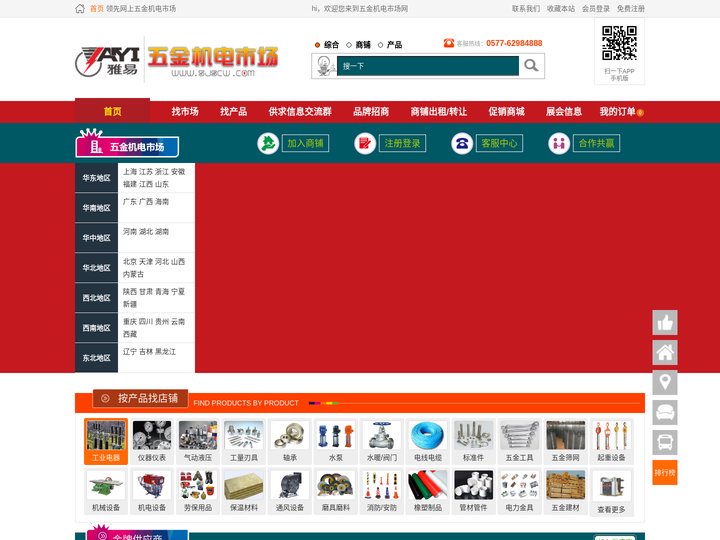Screen dimensions: 720x540
Task: Select the 标准件 product category
Action: pyautogui.click(x=473, y=441)
